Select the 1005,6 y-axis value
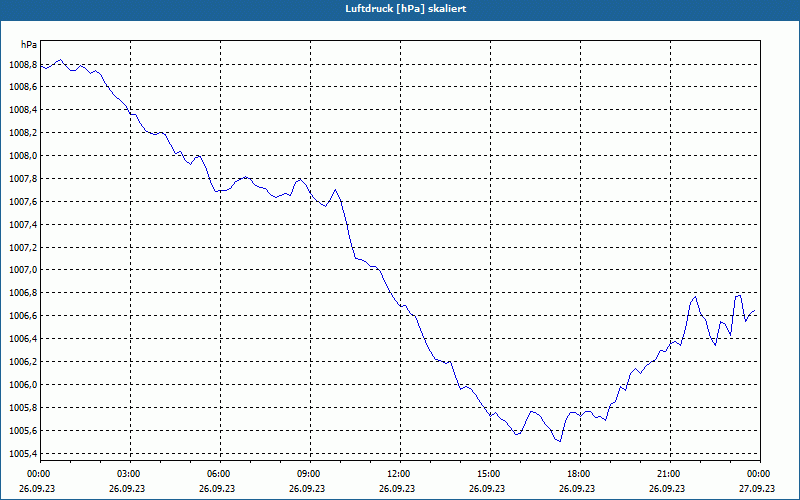 tap(23, 431)
